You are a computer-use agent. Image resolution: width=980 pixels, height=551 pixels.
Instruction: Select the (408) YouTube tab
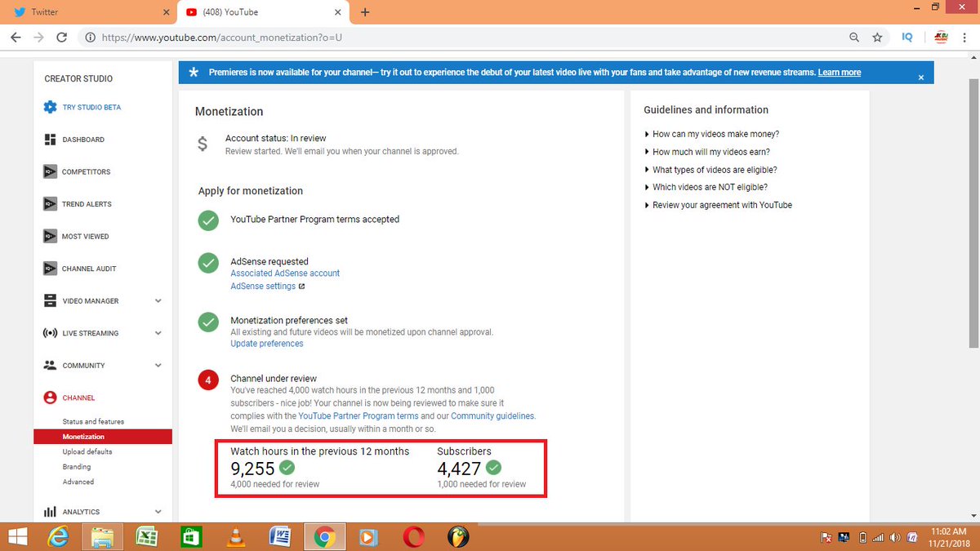click(x=261, y=12)
